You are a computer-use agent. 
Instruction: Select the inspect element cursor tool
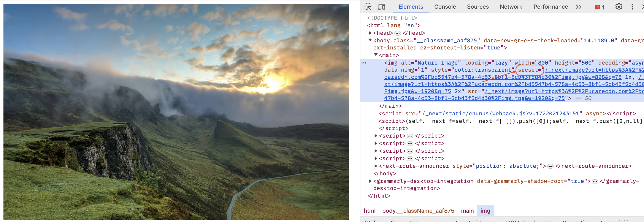tap(368, 7)
